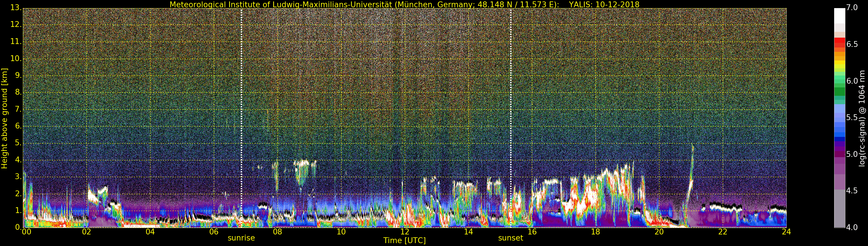868x246 pixels.
Task: Click the height axis tick '8.'
Action: tap(18, 92)
